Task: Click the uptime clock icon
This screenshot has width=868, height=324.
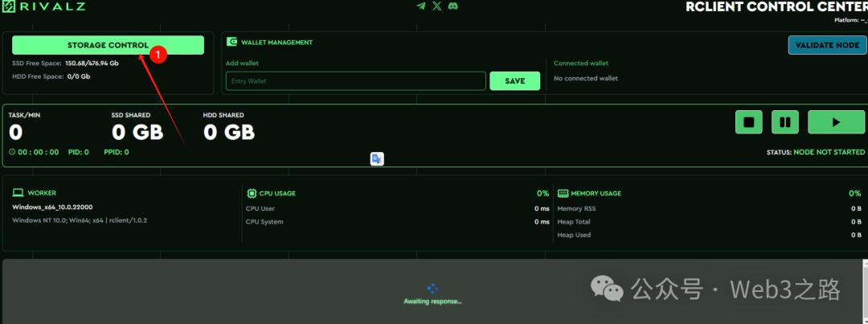Action: click(x=12, y=152)
